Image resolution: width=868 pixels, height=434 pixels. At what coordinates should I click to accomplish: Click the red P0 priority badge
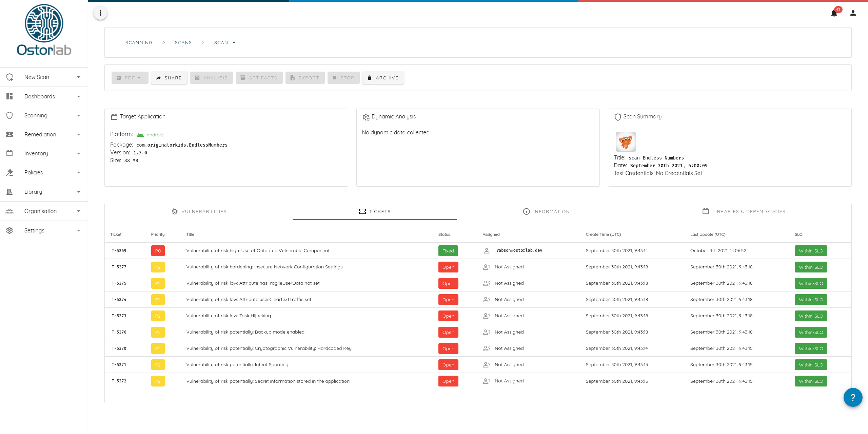(158, 251)
